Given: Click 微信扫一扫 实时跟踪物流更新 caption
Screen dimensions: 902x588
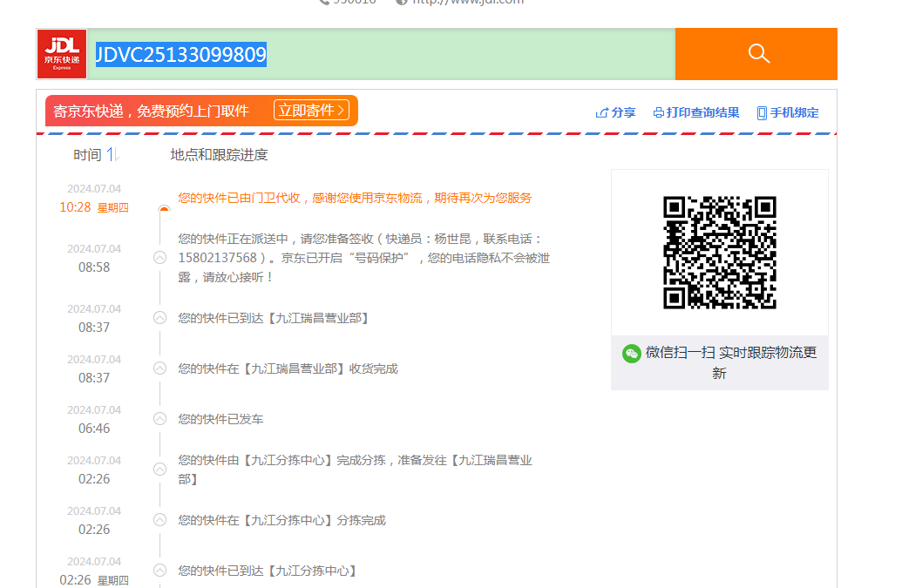Looking at the screenshot, I should tap(730, 362).
